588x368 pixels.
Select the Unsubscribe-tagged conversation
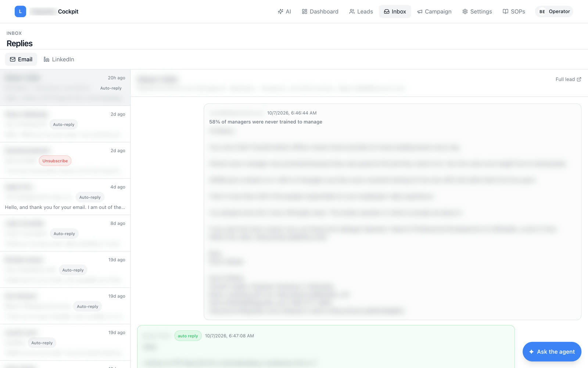[x=65, y=160]
